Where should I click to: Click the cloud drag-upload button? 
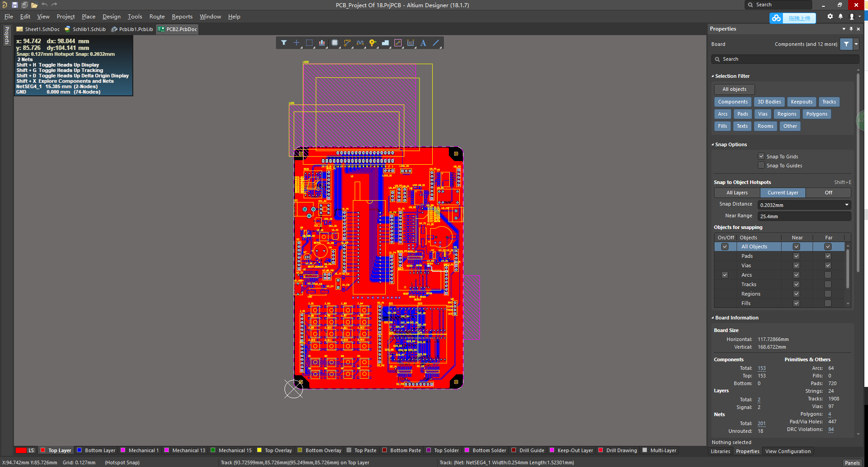pyautogui.click(x=792, y=18)
